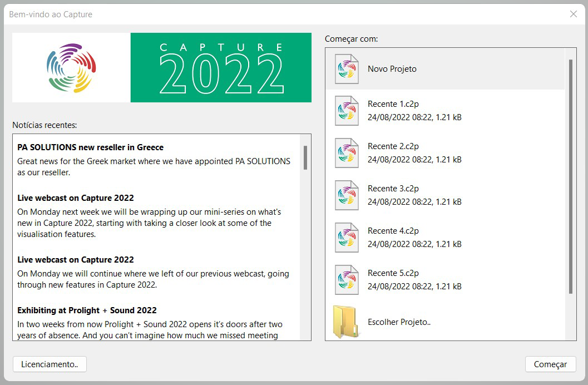Select the Recente 1.c2p file name
The image size is (588, 385).
(393, 104)
